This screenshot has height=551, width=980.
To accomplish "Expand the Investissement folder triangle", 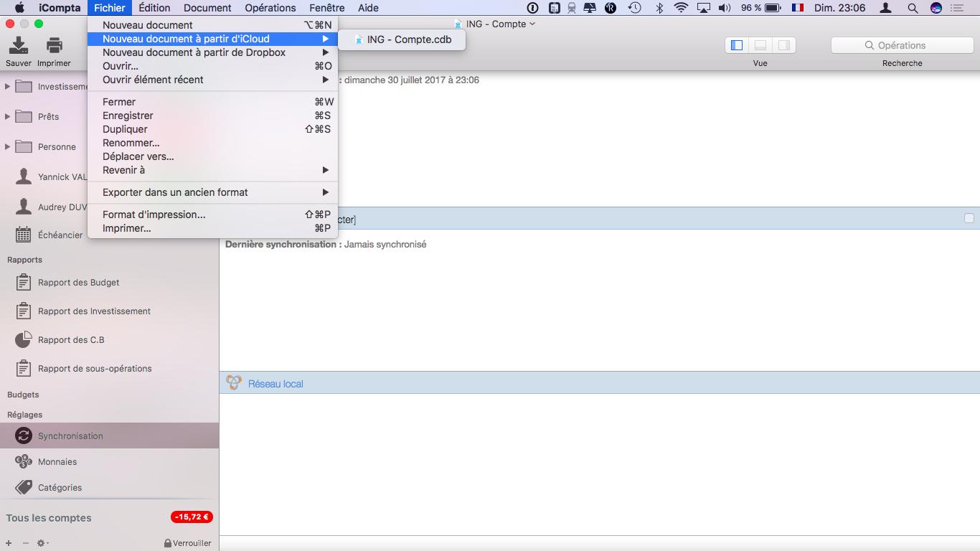I will 8,87.
